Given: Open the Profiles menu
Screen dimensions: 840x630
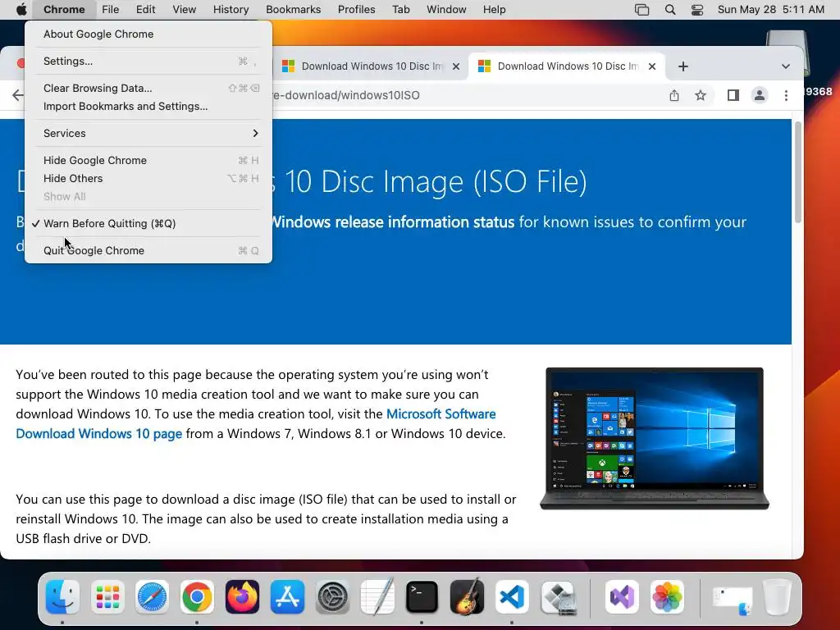Looking at the screenshot, I should [356, 9].
